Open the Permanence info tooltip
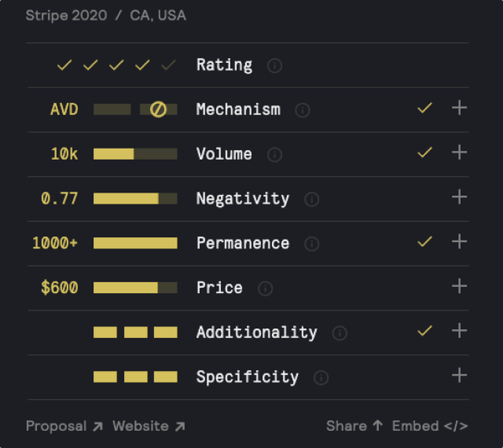This screenshot has width=503, height=448. click(312, 243)
